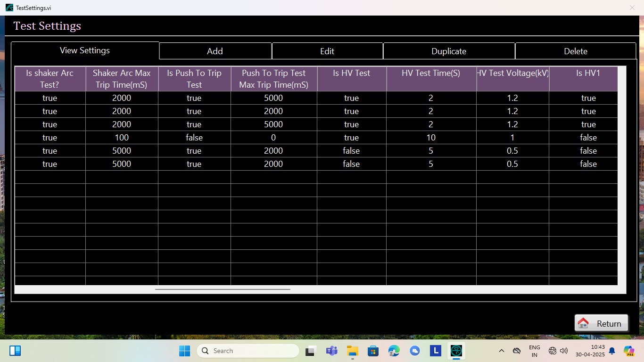
Task: Click the notification bell icon
Action: pyautogui.click(x=612, y=351)
